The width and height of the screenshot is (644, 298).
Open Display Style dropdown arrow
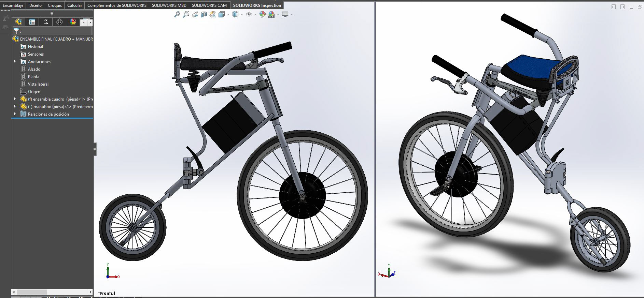(x=242, y=14)
